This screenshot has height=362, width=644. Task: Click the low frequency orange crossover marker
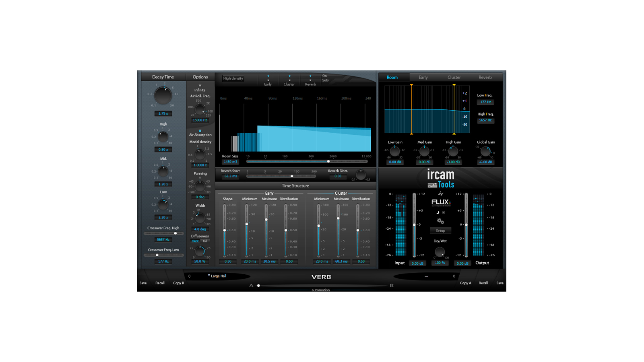(411, 109)
